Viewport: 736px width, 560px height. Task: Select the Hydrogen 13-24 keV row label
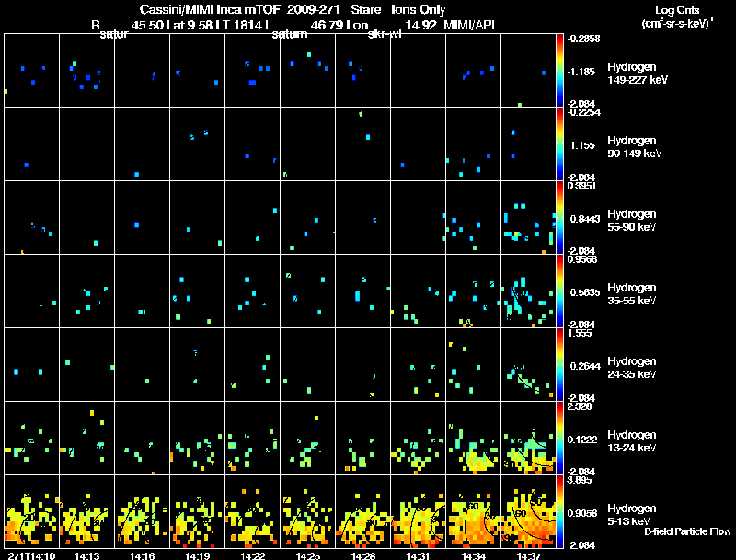pyautogui.click(x=632, y=441)
